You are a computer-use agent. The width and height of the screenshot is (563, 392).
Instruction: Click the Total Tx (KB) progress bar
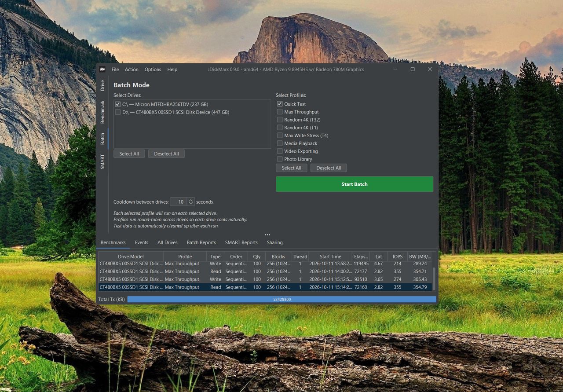tap(282, 299)
